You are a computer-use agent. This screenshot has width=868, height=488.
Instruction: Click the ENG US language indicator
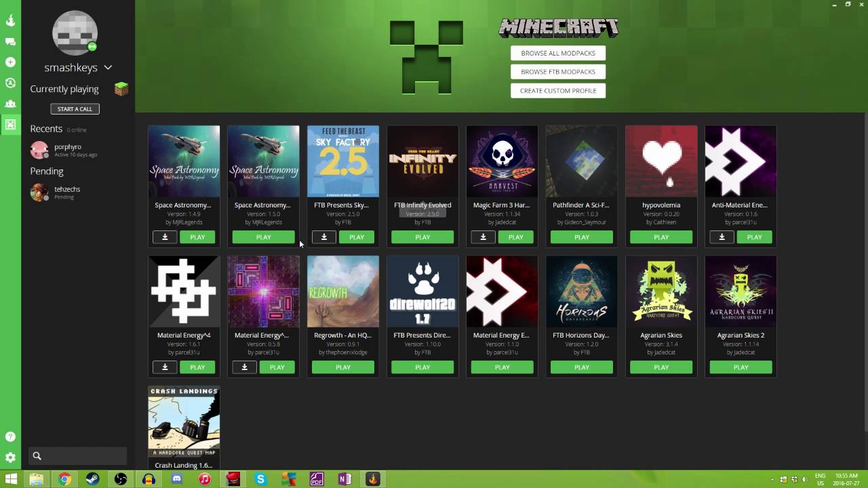point(820,480)
